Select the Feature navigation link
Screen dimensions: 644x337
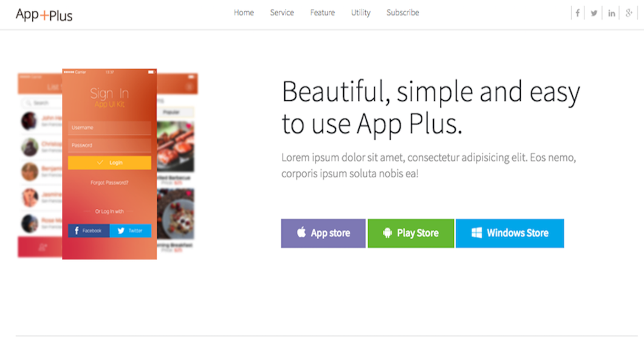322,13
